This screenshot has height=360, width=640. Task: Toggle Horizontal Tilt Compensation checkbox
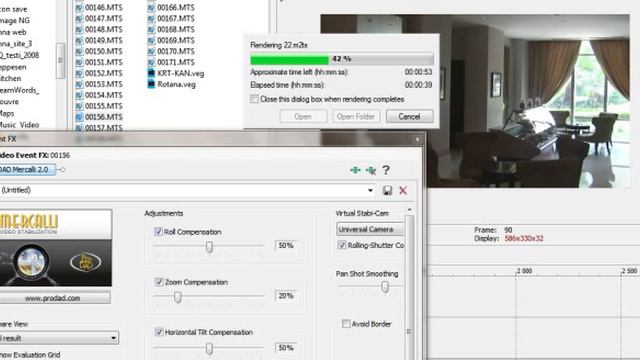[159, 332]
